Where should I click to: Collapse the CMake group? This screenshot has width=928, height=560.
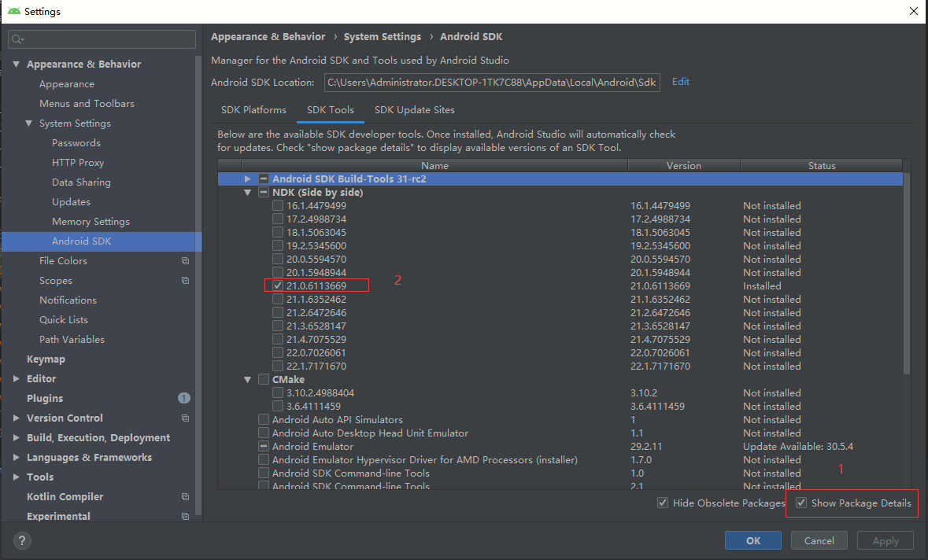[247, 380]
